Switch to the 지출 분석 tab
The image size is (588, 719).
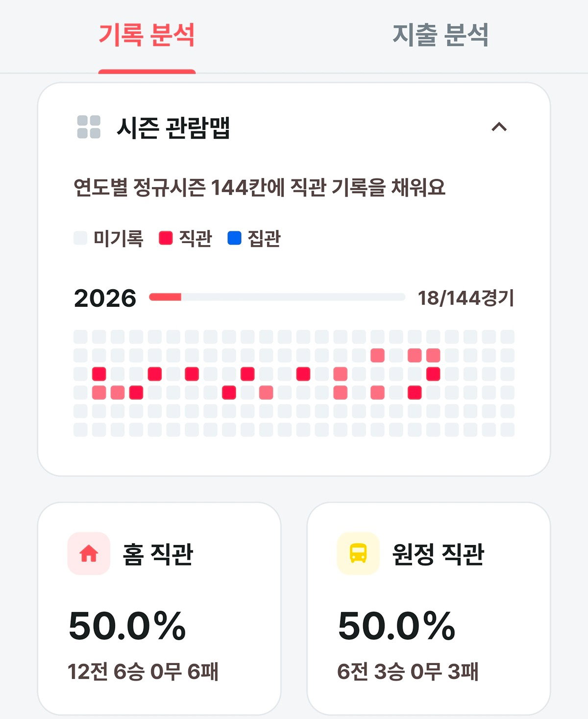pyautogui.click(x=441, y=35)
